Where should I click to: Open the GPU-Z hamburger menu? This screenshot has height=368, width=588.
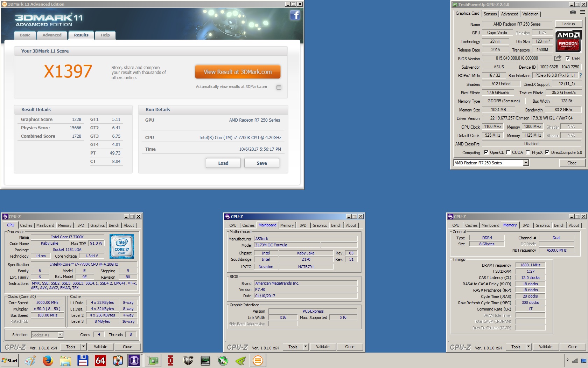582,12
